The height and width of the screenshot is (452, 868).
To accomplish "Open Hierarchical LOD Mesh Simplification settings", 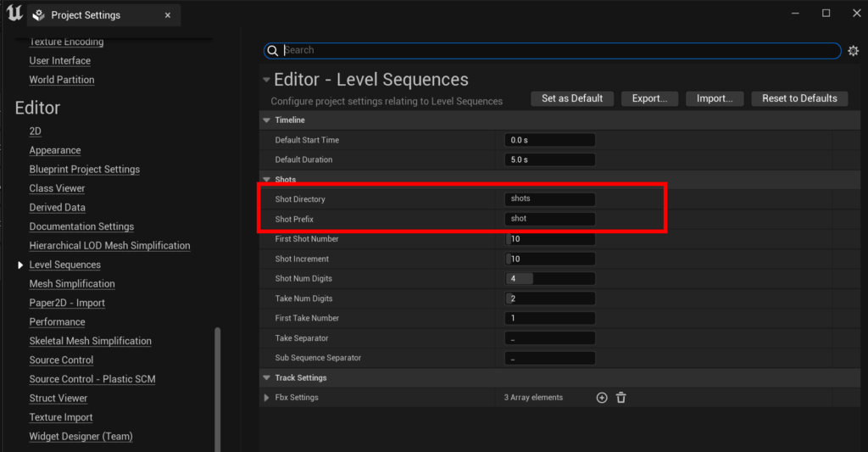I will 109,245.
